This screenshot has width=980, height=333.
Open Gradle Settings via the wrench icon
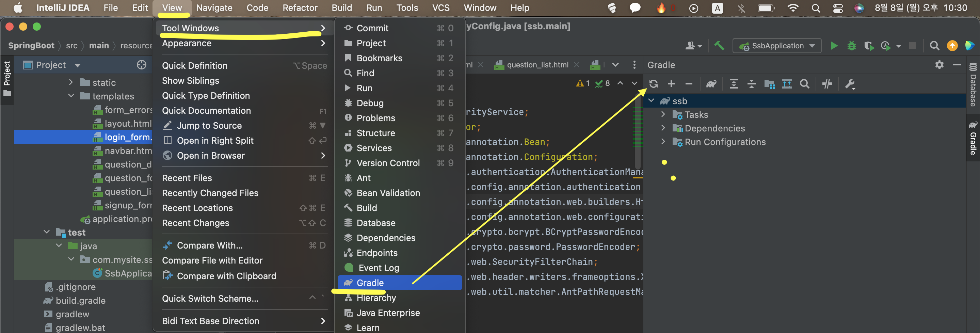click(x=851, y=84)
